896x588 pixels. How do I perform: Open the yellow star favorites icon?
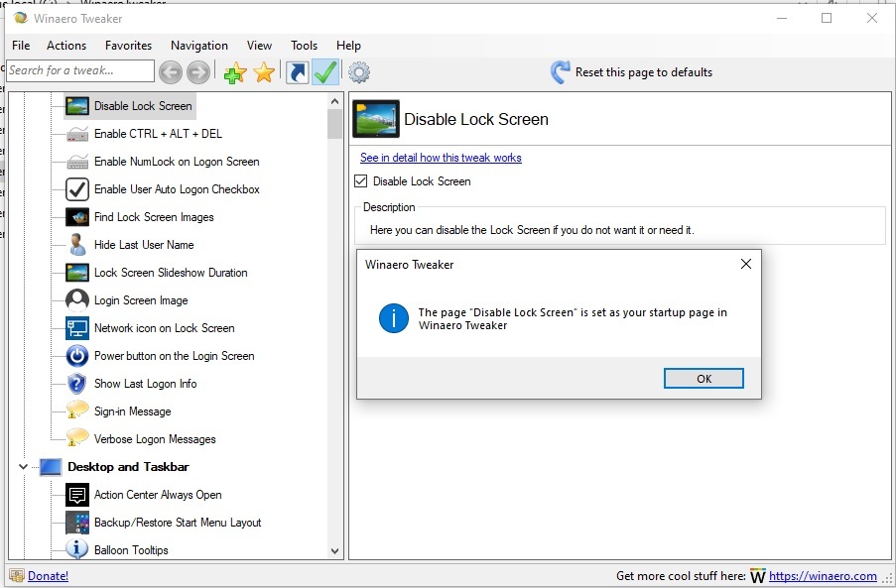[264, 72]
